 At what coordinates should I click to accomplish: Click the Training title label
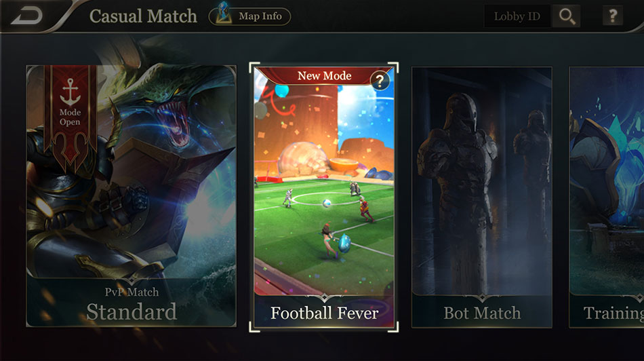coord(613,313)
